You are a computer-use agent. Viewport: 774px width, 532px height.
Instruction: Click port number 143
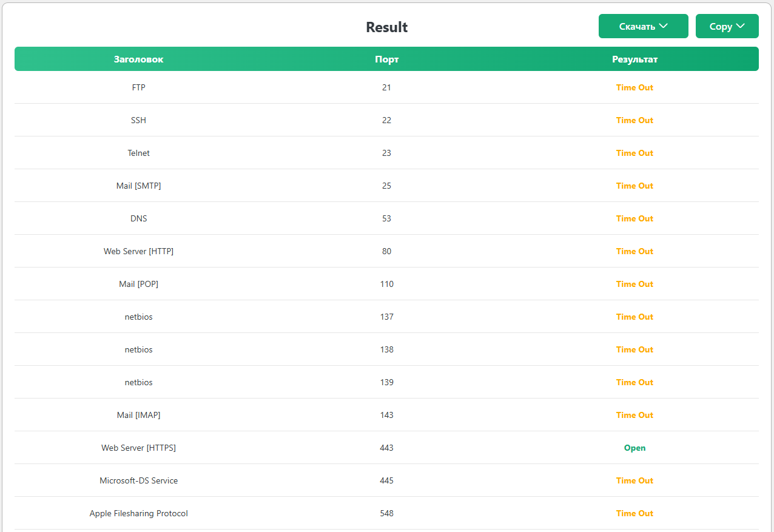(x=387, y=415)
